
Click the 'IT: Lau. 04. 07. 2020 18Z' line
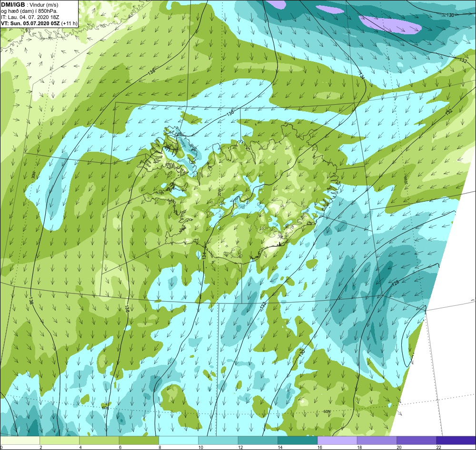(x=30, y=17)
